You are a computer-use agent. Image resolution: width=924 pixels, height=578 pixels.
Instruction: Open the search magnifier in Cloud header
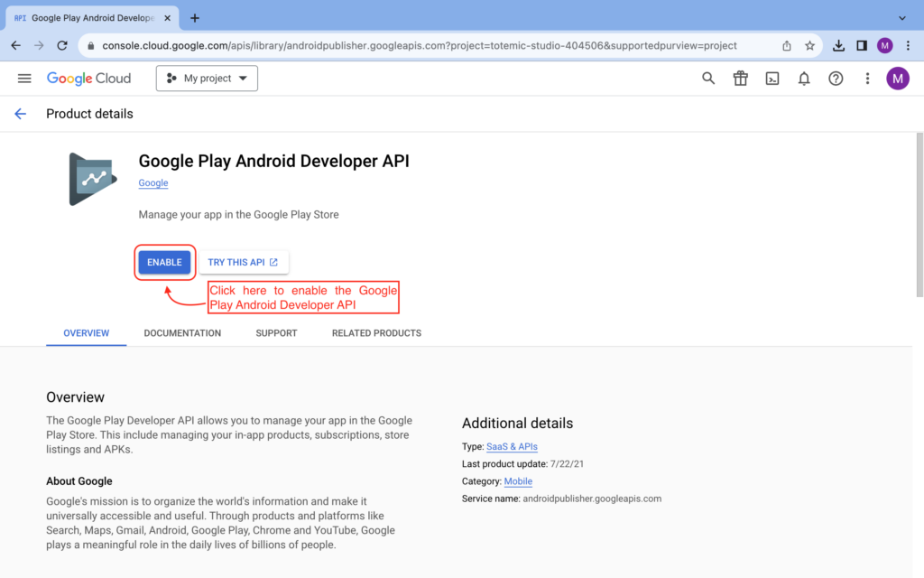(708, 79)
